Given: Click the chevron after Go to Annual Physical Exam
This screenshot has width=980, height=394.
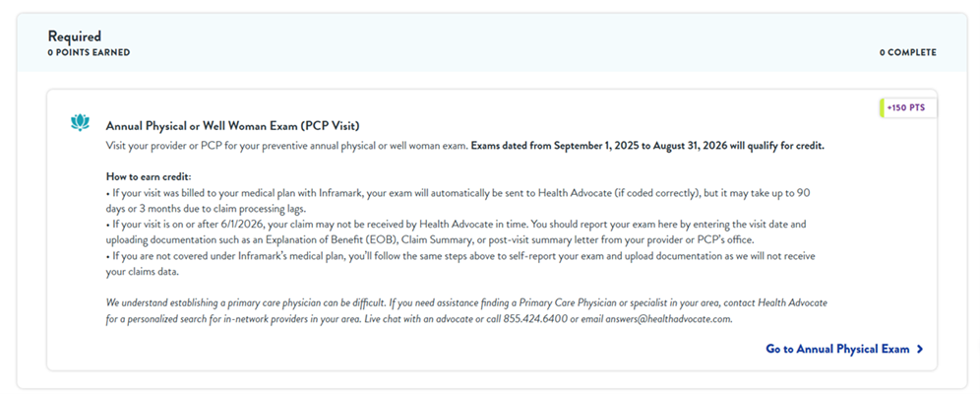Looking at the screenshot, I should [x=919, y=349].
